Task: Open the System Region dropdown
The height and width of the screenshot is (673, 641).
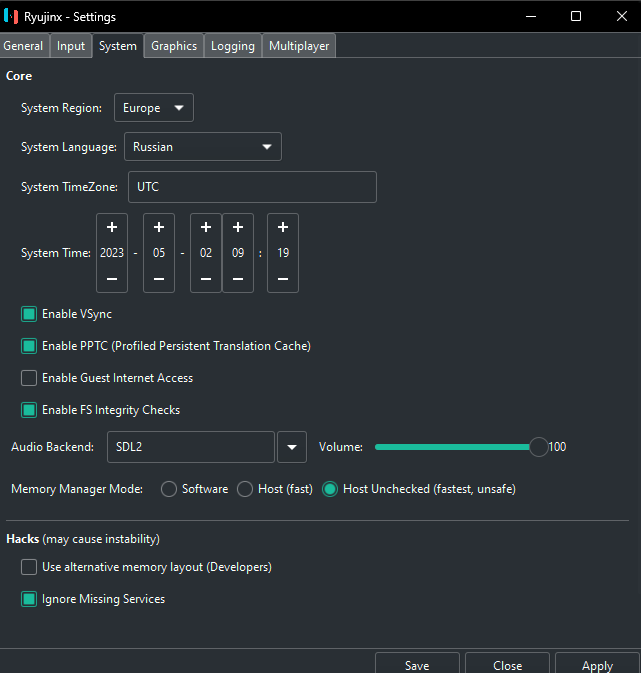Action: [154, 108]
